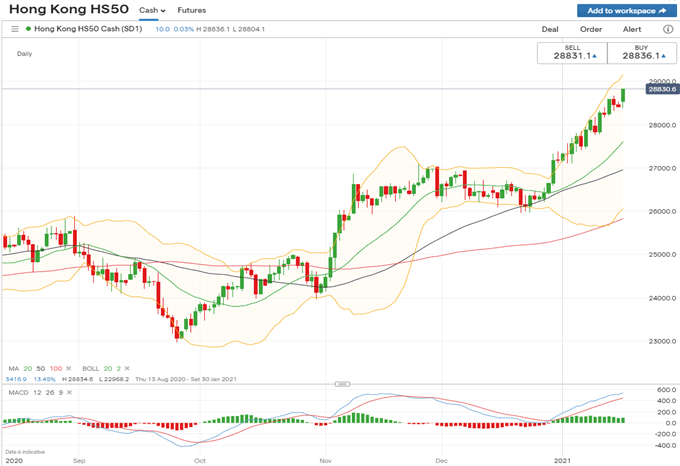Click the info icon next to Alert
The width and height of the screenshot is (680, 466).
(667, 29)
